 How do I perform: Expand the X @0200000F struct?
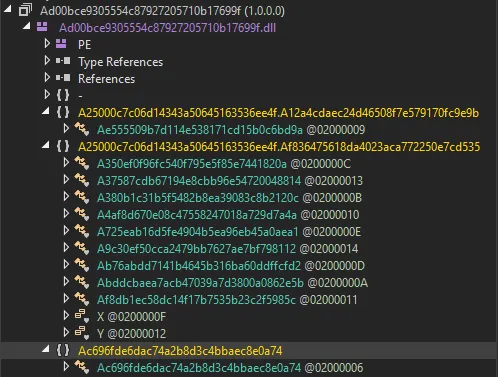(66, 315)
